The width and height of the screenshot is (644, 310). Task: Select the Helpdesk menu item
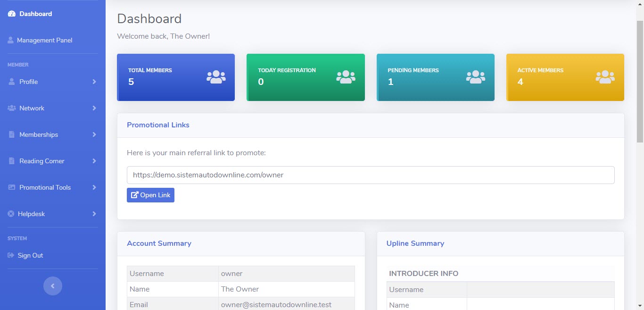[x=31, y=214]
